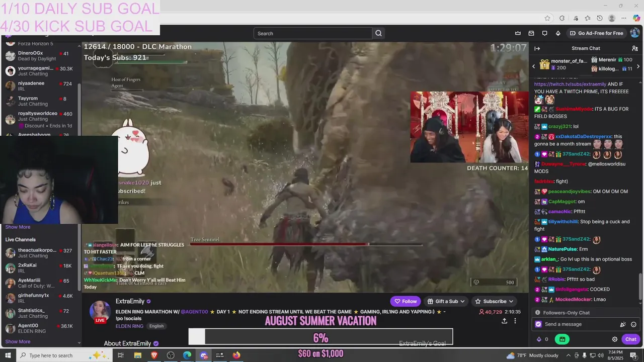Image resolution: width=644 pixels, height=362 pixels.
Task: Open theactualkorpo channel in sidebar
Action: (x=40, y=253)
